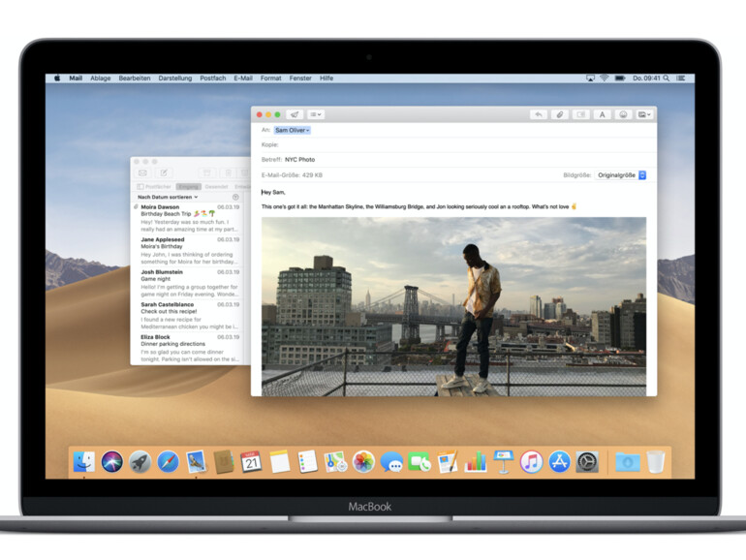The height and width of the screenshot is (560, 746).
Task: Show the format bar with the A icon
Action: tap(602, 114)
